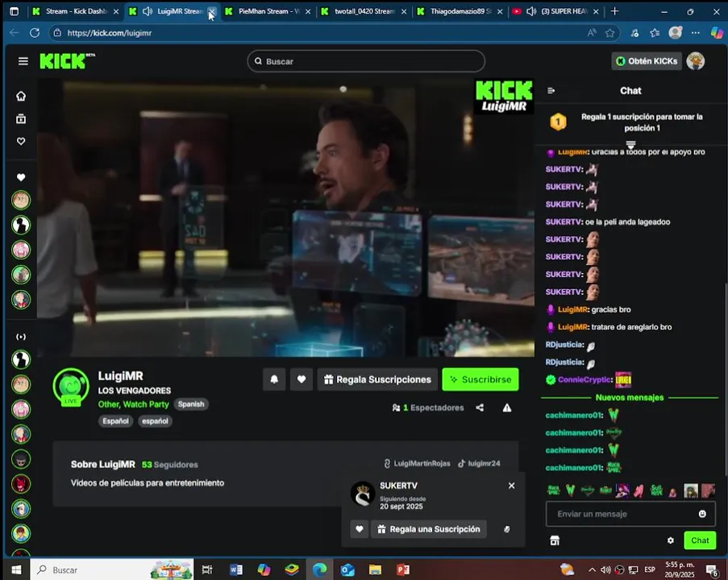Open the Edge Copilot icon
728x580 pixels.
[717, 32]
